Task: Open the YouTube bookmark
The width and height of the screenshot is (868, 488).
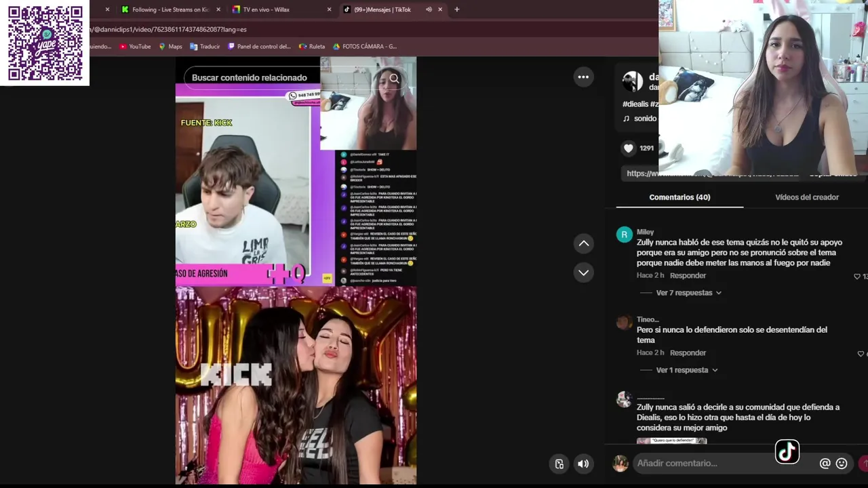Action: (x=135, y=46)
